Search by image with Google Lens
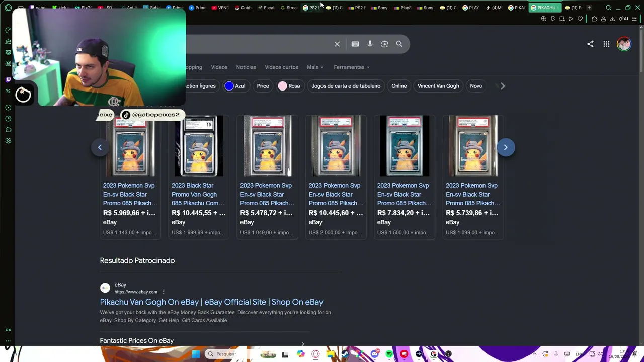The height and width of the screenshot is (362, 644). pyautogui.click(x=384, y=44)
